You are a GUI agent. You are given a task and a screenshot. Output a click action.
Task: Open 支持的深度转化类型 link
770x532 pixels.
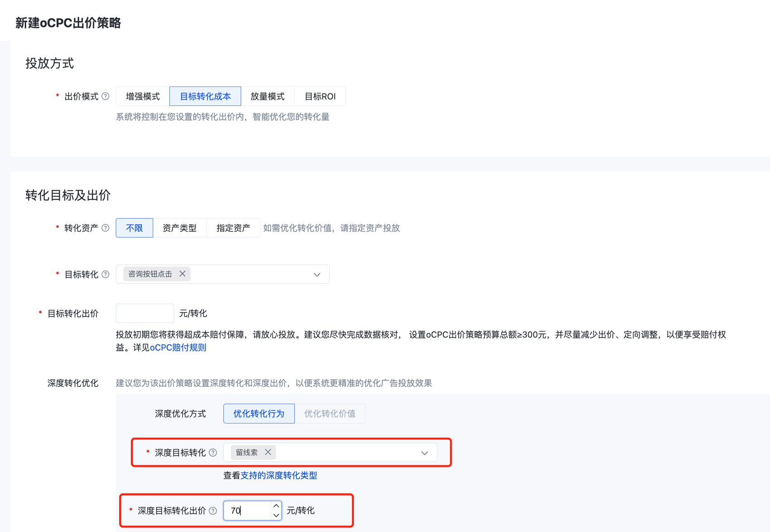pyautogui.click(x=278, y=475)
